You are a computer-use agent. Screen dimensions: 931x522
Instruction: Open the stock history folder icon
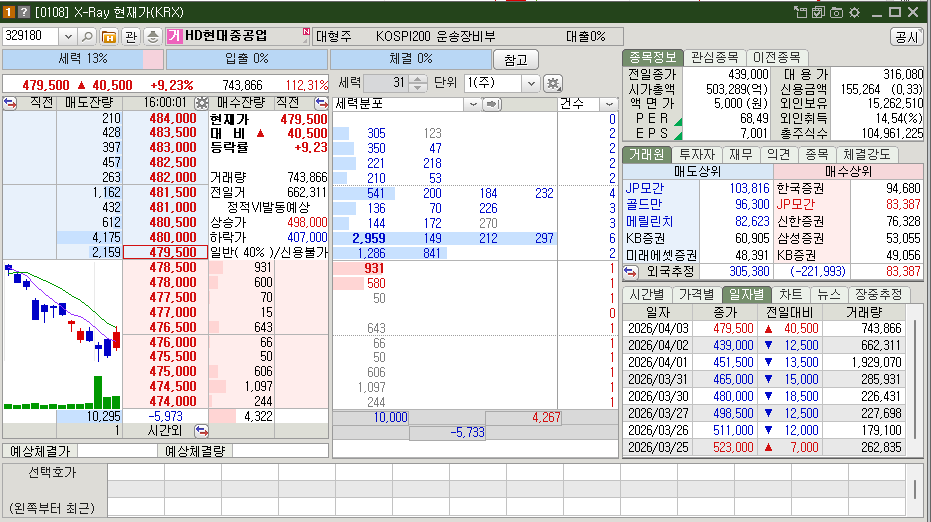point(109,37)
